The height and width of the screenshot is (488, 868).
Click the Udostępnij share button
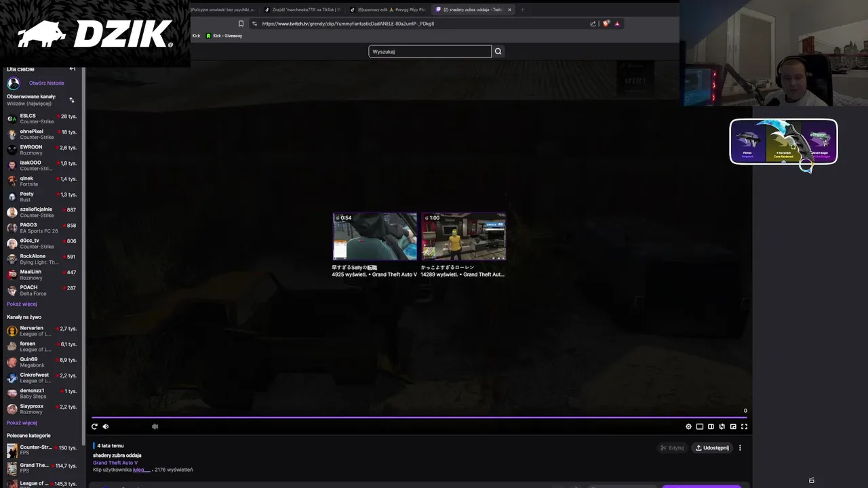(712, 448)
